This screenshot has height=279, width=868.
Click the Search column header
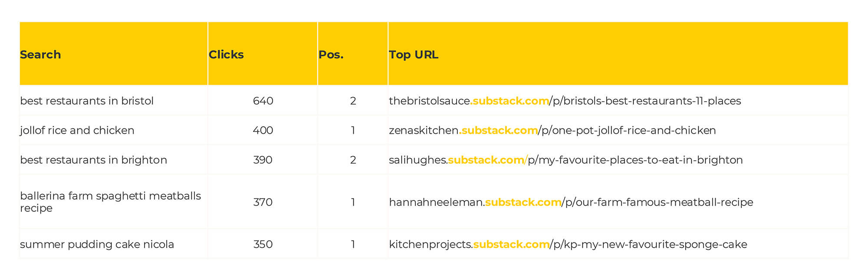[x=40, y=55]
